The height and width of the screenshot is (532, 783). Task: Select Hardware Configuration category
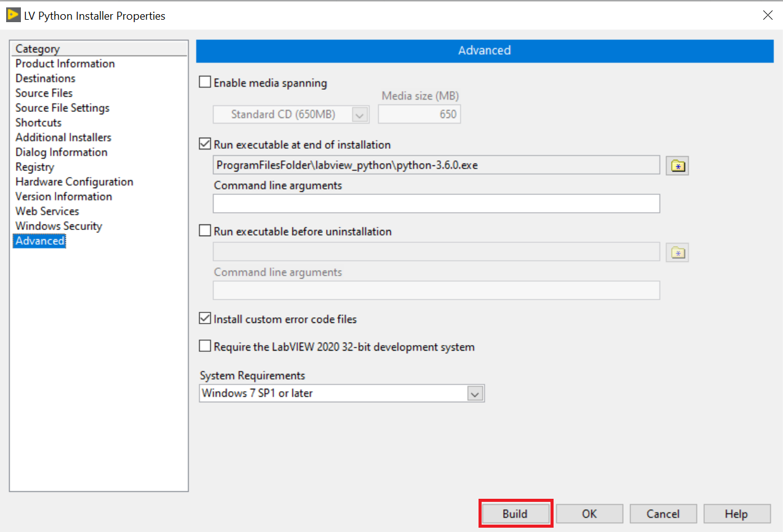[x=74, y=181]
